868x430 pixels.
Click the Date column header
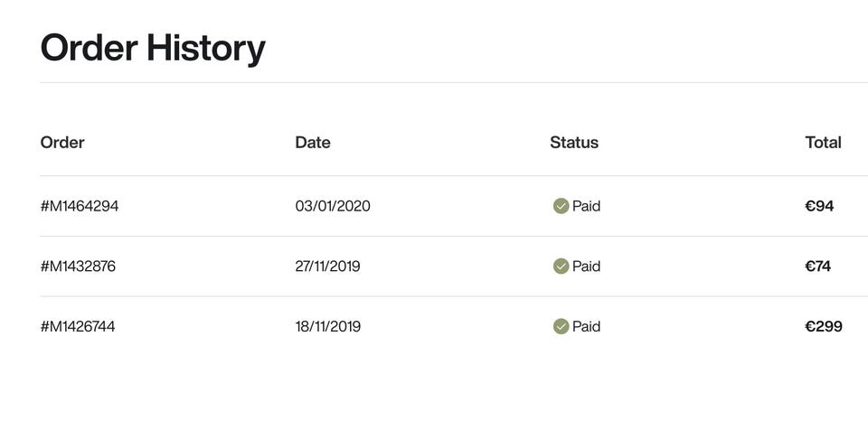[x=313, y=142]
